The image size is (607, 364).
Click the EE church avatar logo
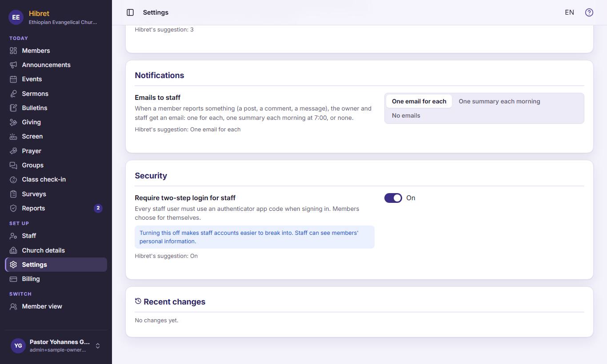click(16, 17)
